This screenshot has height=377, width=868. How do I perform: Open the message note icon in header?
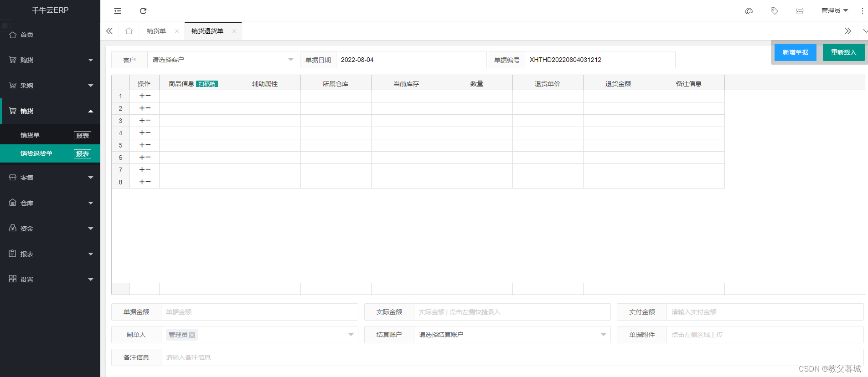tap(800, 11)
